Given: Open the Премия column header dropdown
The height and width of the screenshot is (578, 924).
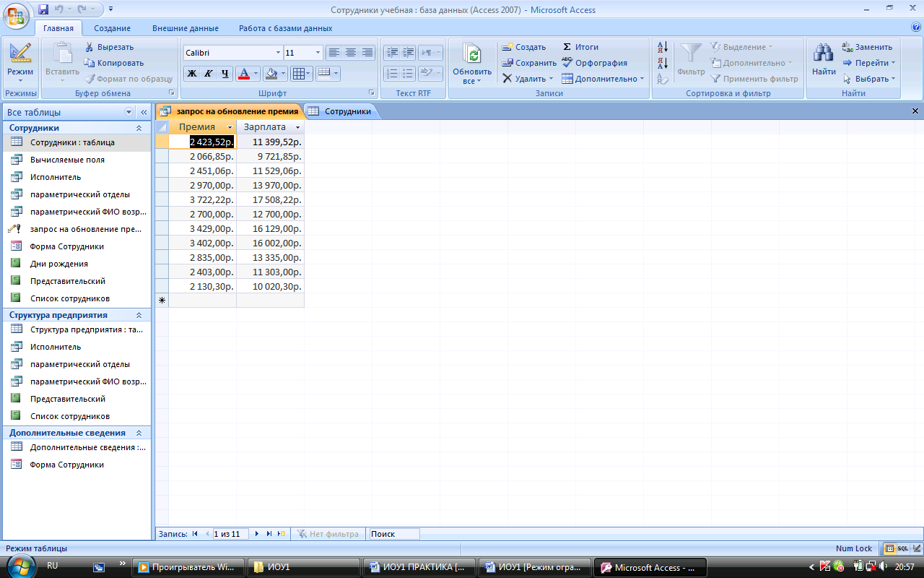Looking at the screenshot, I should tap(230, 127).
